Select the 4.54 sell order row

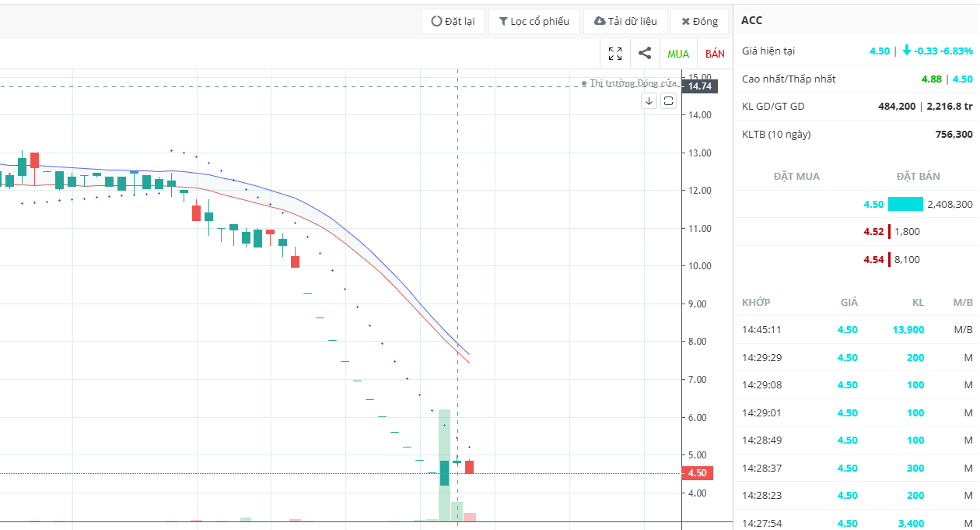(x=857, y=259)
